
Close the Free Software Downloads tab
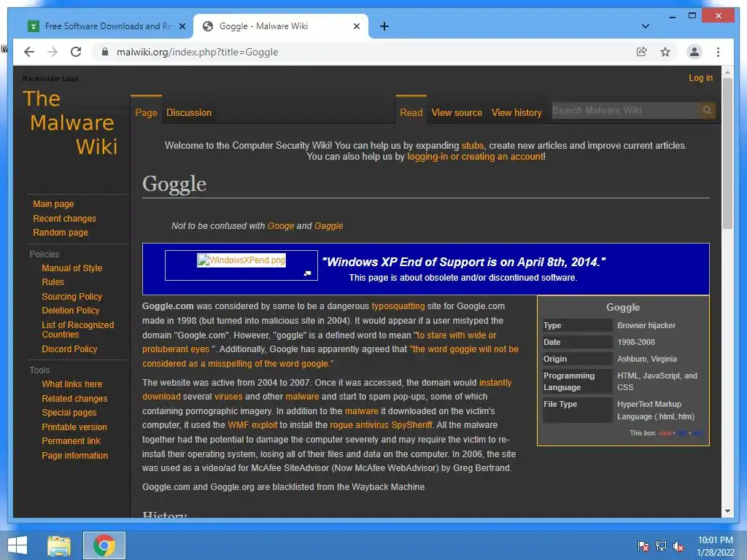click(x=182, y=26)
